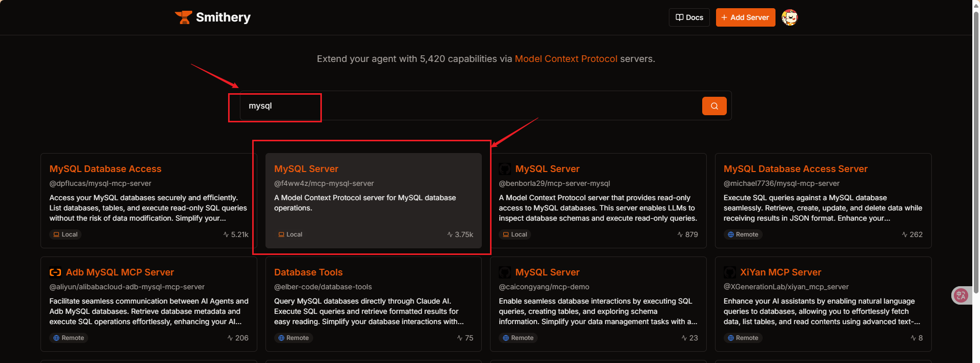The height and width of the screenshot is (363, 980).
Task: Click description starting 'Execute SQL queries against a MySQL'
Action: pyautogui.click(x=823, y=208)
